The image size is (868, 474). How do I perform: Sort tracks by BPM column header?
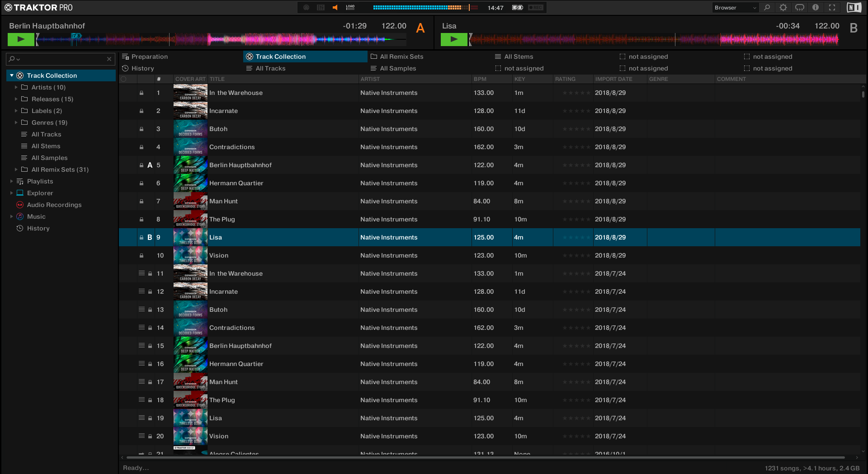point(480,79)
